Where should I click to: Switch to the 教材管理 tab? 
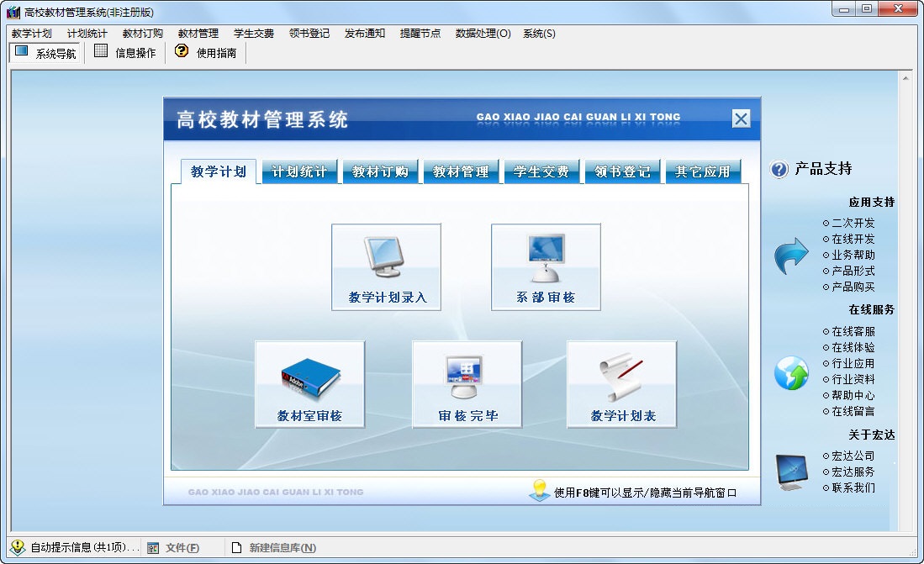460,171
